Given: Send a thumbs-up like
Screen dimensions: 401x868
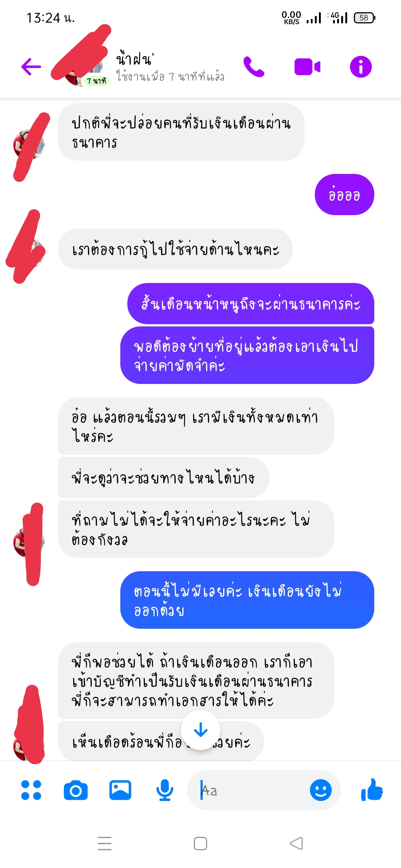Looking at the screenshot, I should click(x=372, y=790).
